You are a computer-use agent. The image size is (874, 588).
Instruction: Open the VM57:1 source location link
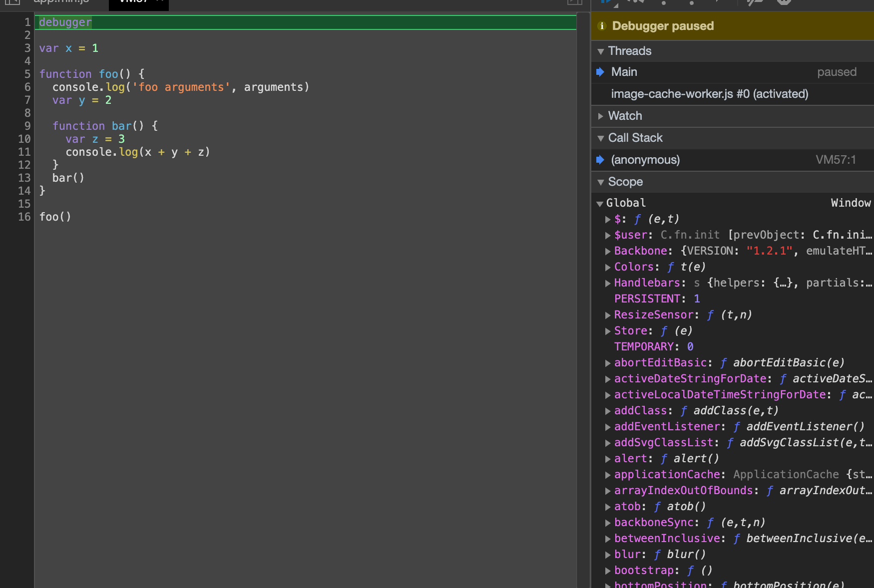pyautogui.click(x=836, y=160)
